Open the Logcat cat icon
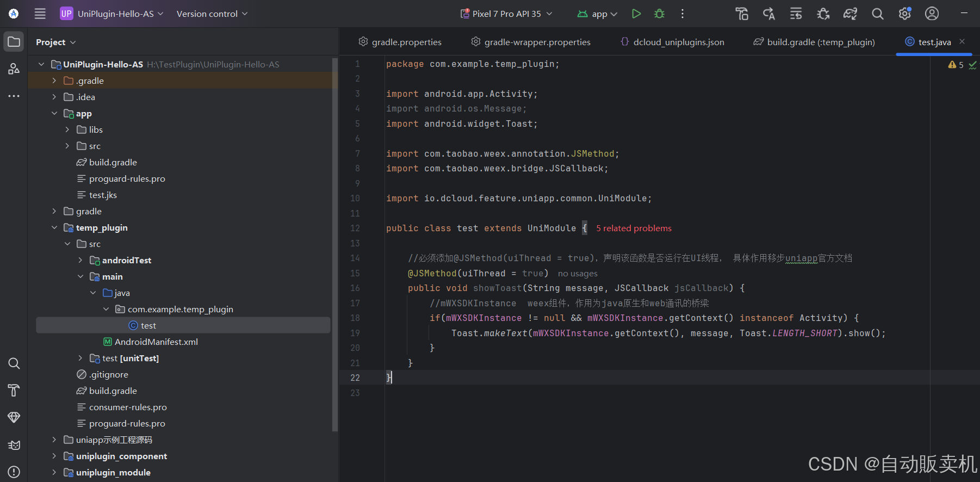The height and width of the screenshot is (482, 980). (x=14, y=445)
